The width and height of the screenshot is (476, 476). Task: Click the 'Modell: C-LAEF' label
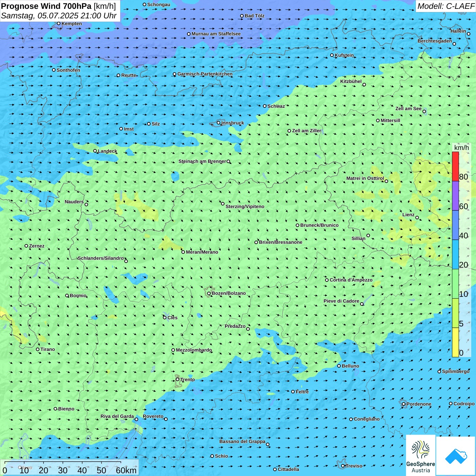coord(446,6)
